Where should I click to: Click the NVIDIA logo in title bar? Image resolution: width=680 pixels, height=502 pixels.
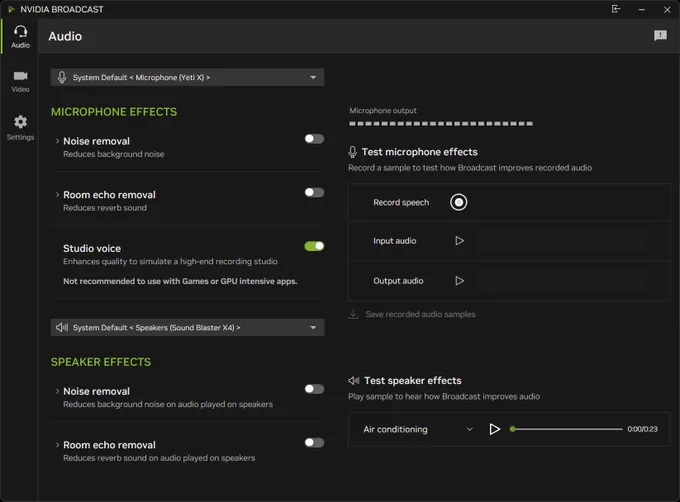click(11, 9)
